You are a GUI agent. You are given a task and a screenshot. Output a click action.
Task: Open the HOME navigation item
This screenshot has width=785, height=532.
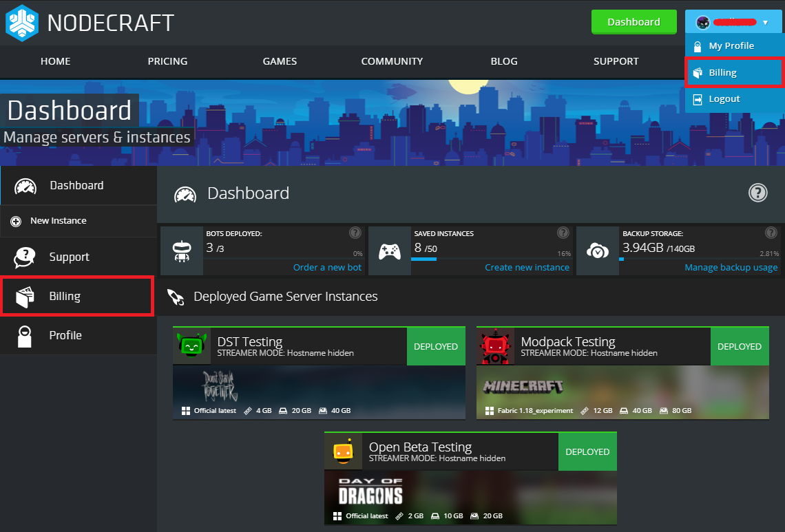pos(56,61)
